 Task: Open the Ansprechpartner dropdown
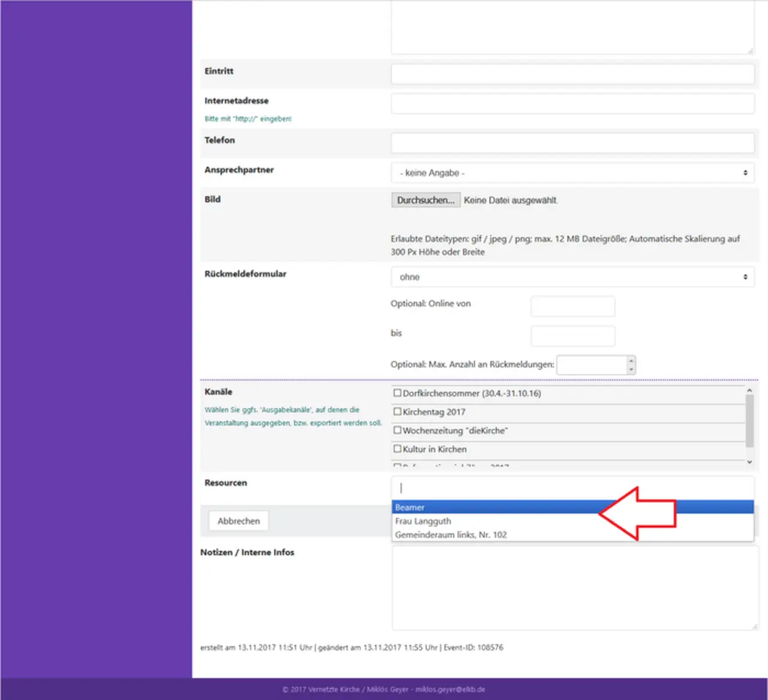pos(572,173)
